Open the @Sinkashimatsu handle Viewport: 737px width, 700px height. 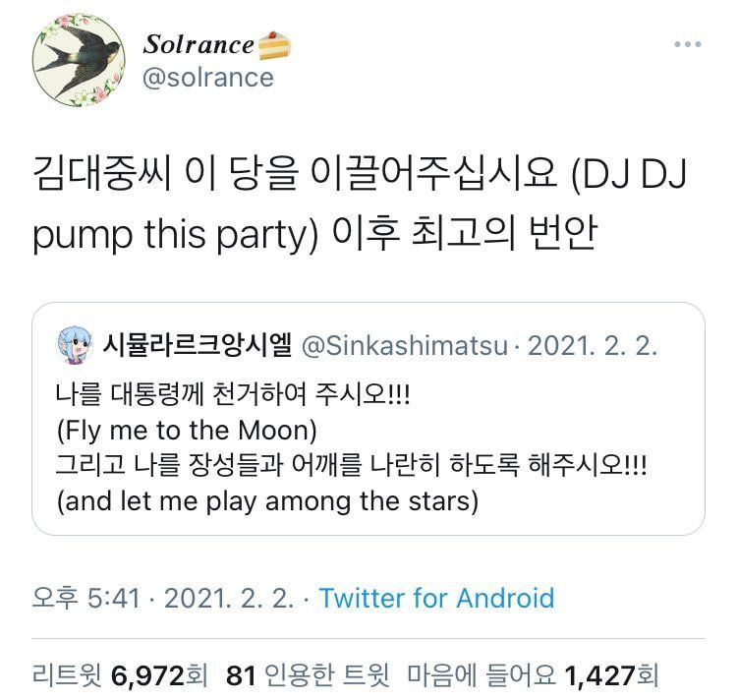[x=405, y=345]
